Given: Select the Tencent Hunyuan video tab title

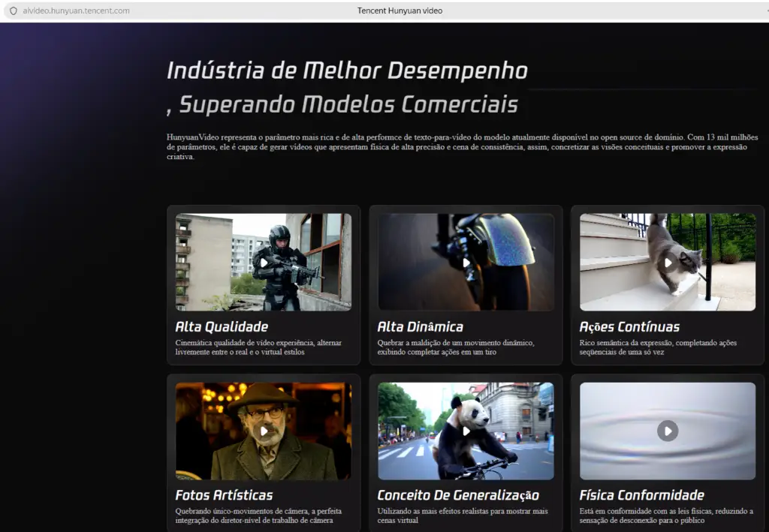Looking at the screenshot, I should point(400,11).
